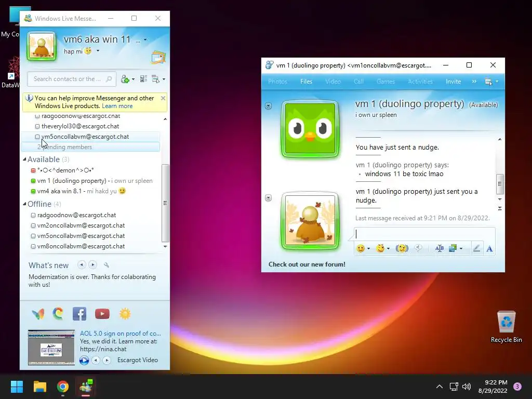Open the Check out our new forum link
Screen dimensions: 532x399
click(307, 264)
